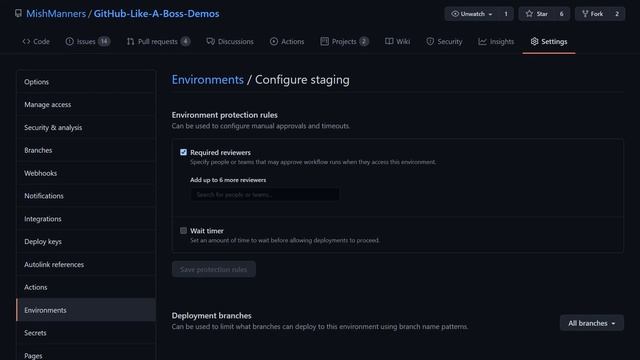This screenshot has width=640, height=360.
Task: Click the repository icon beside MishManners
Action: [18, 13]
